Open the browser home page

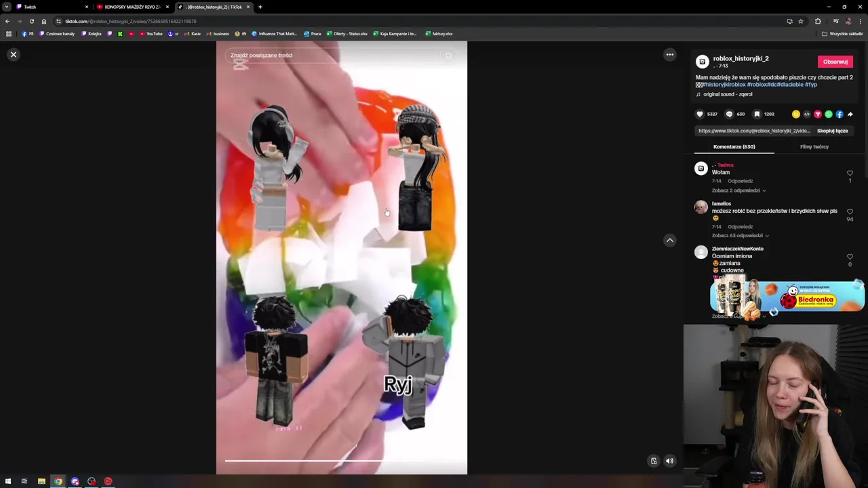pyautogui.click(x=44, y=21)
